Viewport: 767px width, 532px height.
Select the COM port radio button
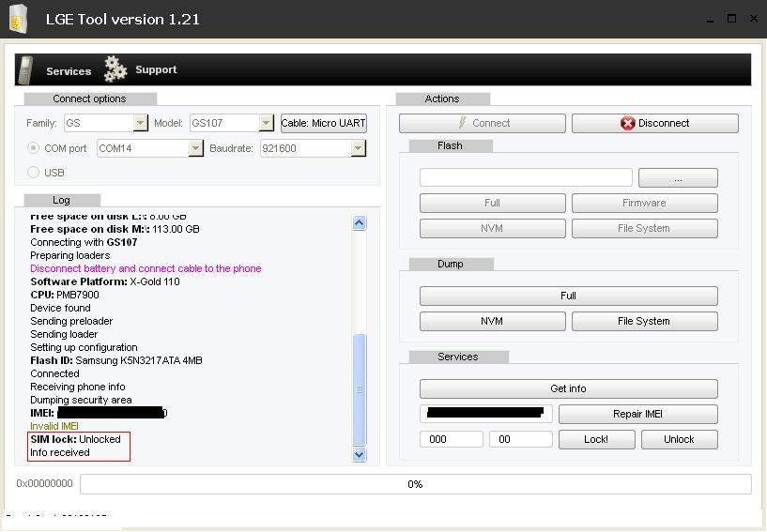(33, 147)
